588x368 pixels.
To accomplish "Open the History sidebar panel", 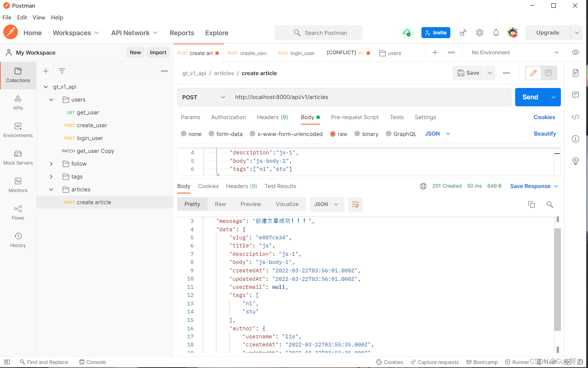I will point(18,240).
